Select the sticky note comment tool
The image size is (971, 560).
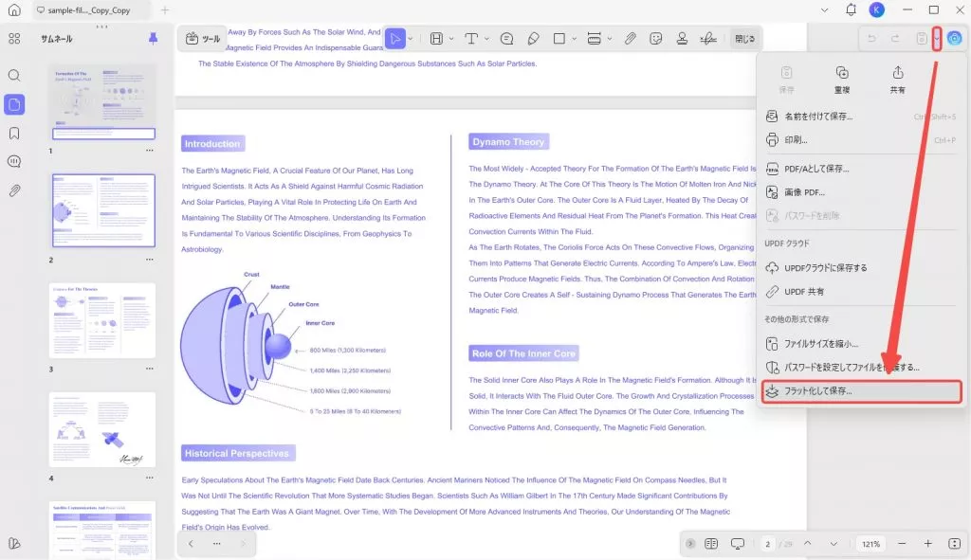coord(506,38)
